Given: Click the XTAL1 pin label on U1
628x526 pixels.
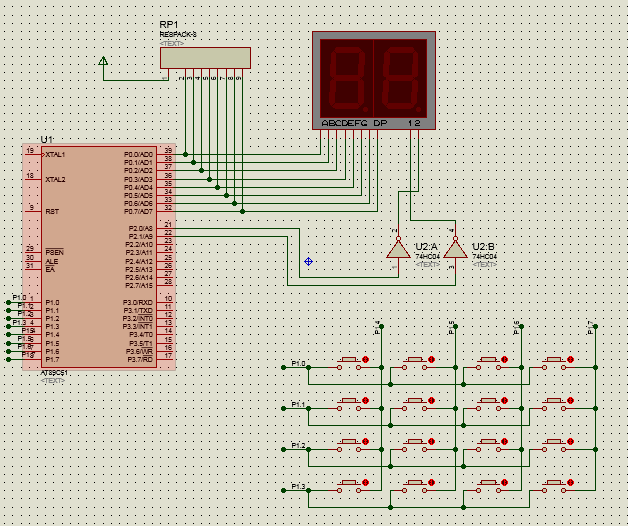Looking at the screenshot, I should point(55,155).
